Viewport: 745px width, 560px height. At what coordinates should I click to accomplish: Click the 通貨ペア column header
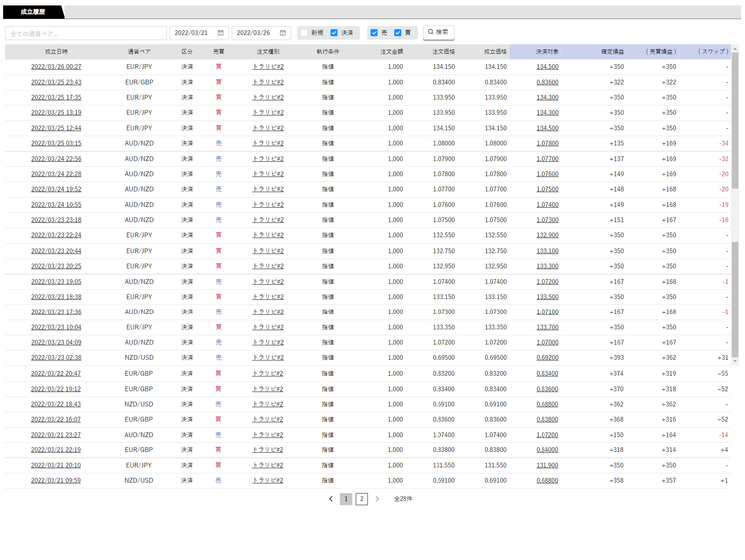coord(139,52)
